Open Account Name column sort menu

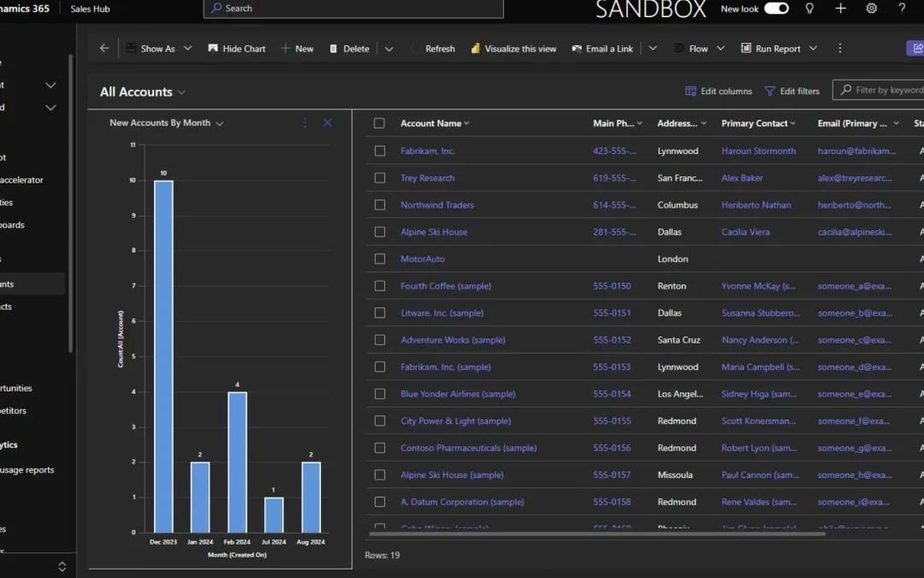pyautogui.click(x=435, y=123)
